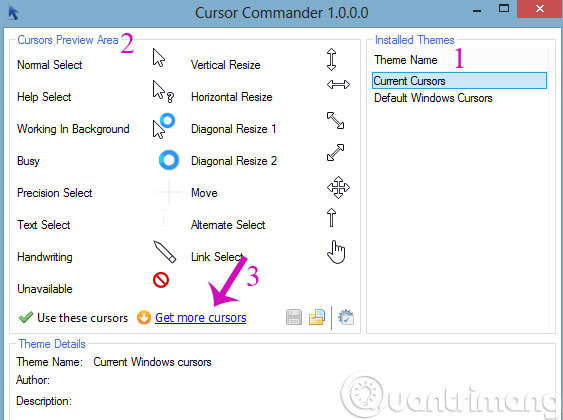Screen dimensions: 563x420
Task: Click the Busy cursor preview ring
Action: pyautogui.click(x=169, y=160)
